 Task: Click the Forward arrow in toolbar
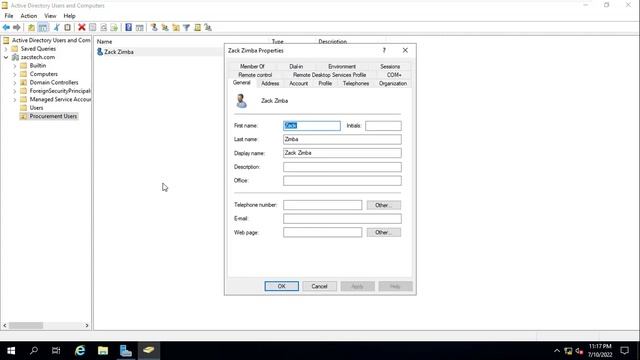point(17,27)
